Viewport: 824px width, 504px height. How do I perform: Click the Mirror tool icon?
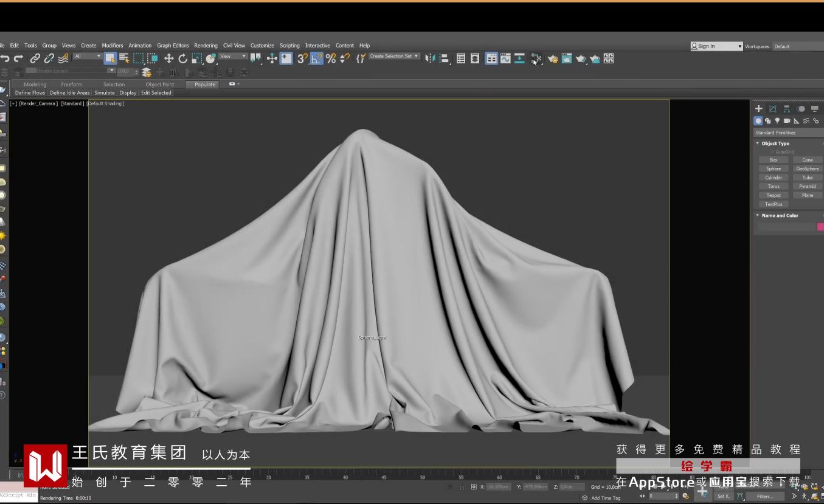click(430, 58)
